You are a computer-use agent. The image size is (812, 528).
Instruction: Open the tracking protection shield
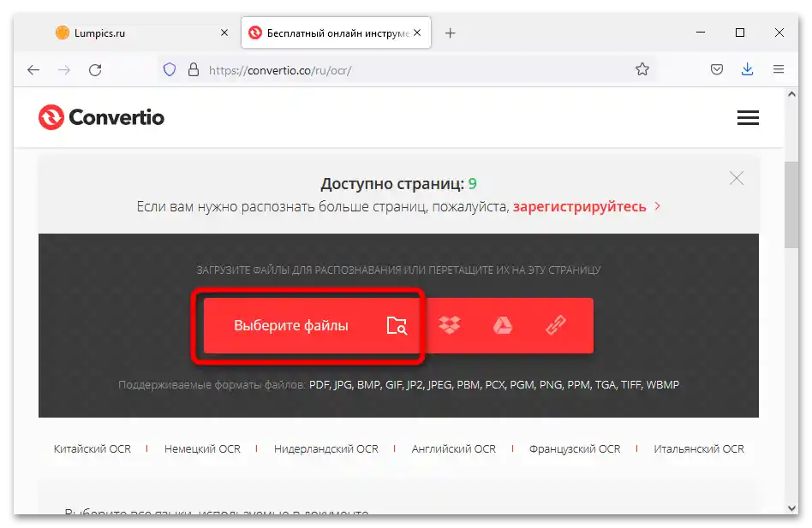tap(170, 70)
